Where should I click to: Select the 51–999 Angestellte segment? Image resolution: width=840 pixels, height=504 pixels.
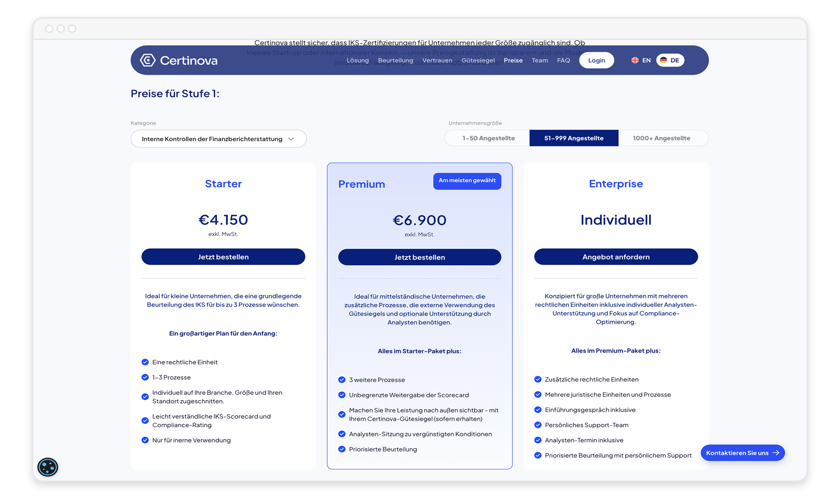coord(574,138)
